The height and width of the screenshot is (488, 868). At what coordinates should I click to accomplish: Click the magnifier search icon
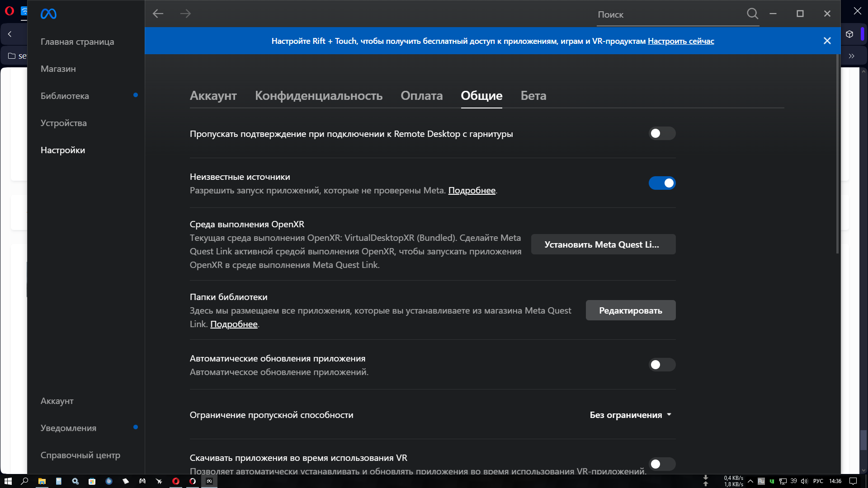(x=752, y=14)
